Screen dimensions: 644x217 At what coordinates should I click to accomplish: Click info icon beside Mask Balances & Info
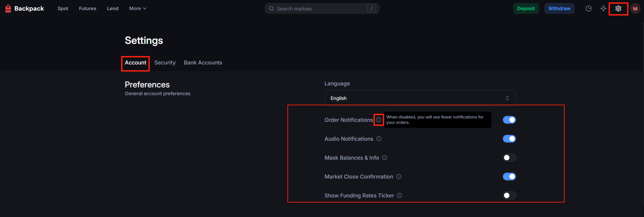(x=385, y=158)
